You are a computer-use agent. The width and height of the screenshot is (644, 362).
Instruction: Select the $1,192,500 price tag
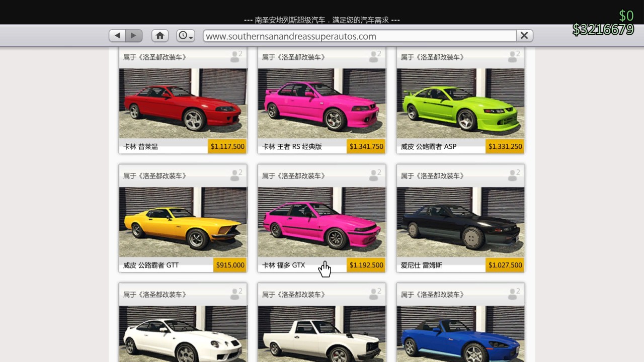click(x=366, y=265)
